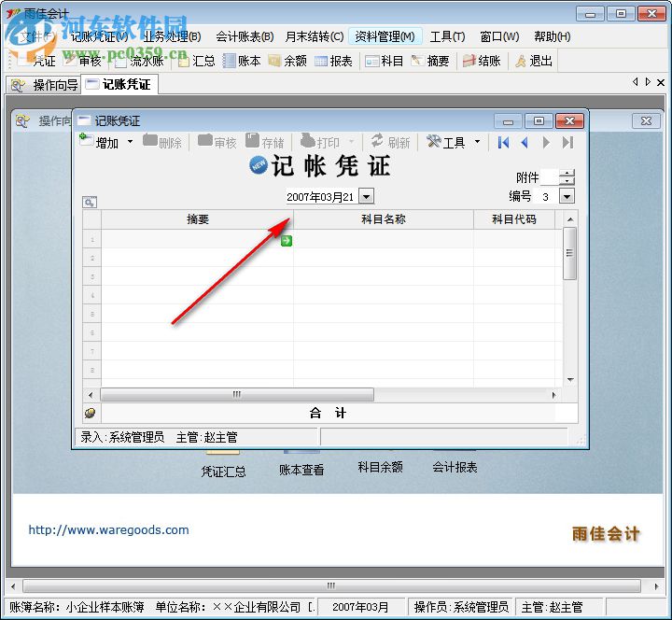Viewport: 672px width, 620px height.
Task: Open the 业务处理(B) menu
Action: (173, 36)
